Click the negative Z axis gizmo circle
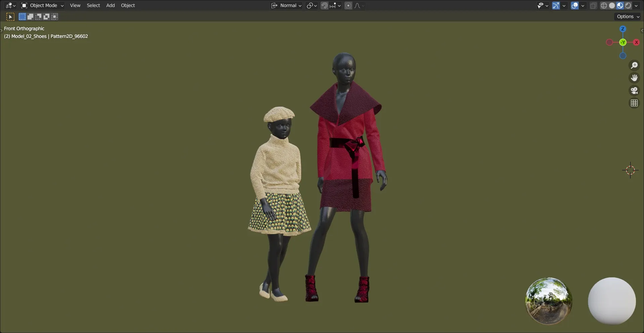The height and width of the screenshot is (333, 644). [x=623, y=56]
